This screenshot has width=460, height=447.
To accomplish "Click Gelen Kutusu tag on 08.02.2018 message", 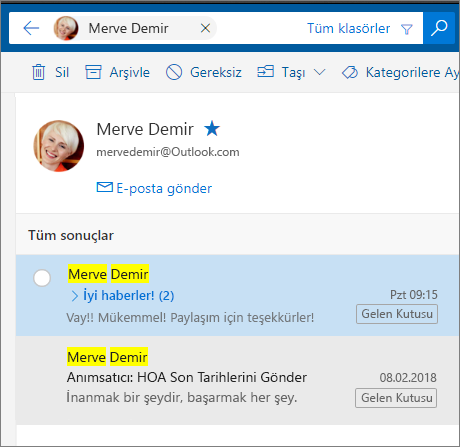I will pos(396,398).
